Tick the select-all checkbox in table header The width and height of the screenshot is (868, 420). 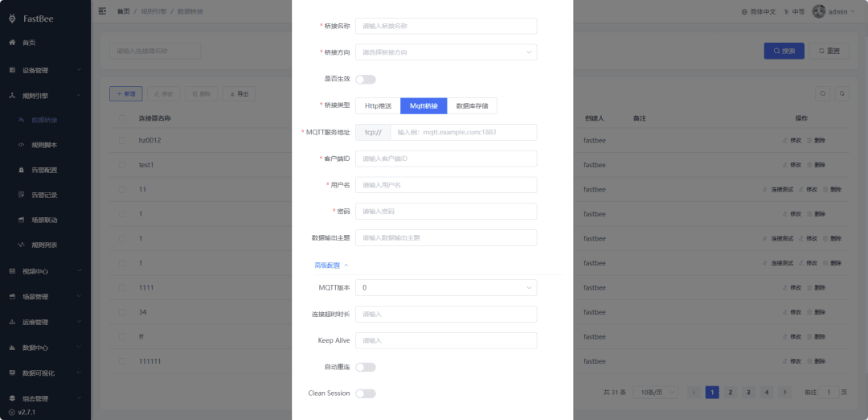point(122,118)
